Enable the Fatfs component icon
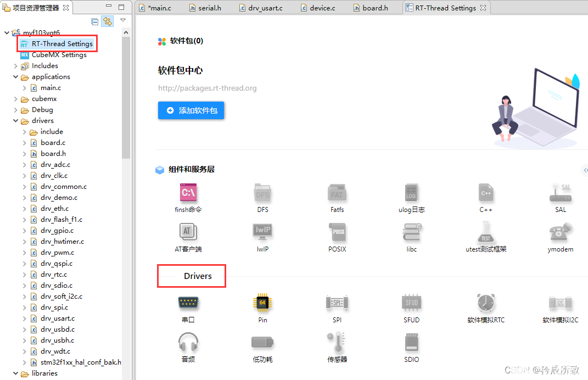The width and height of the screenshot is (588, 380). (x=337, y=193)
